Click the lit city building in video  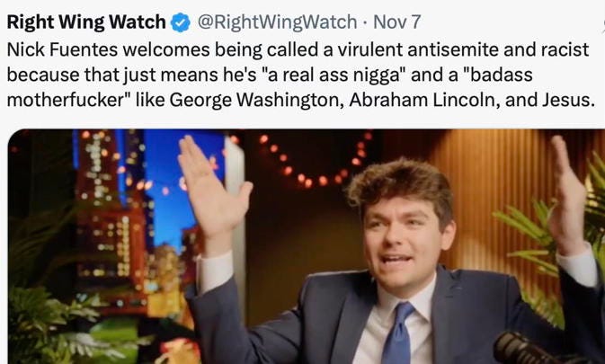(108, 216)
